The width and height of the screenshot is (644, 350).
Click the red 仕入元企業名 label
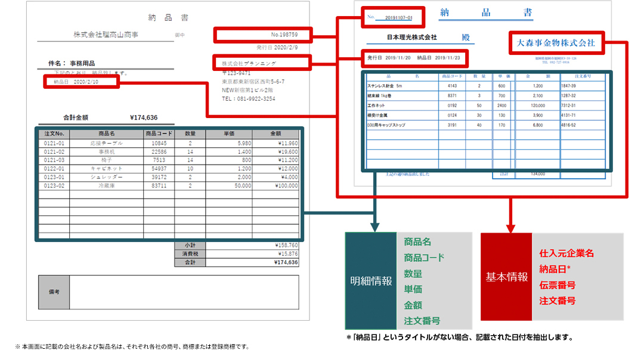coord(566,253)
